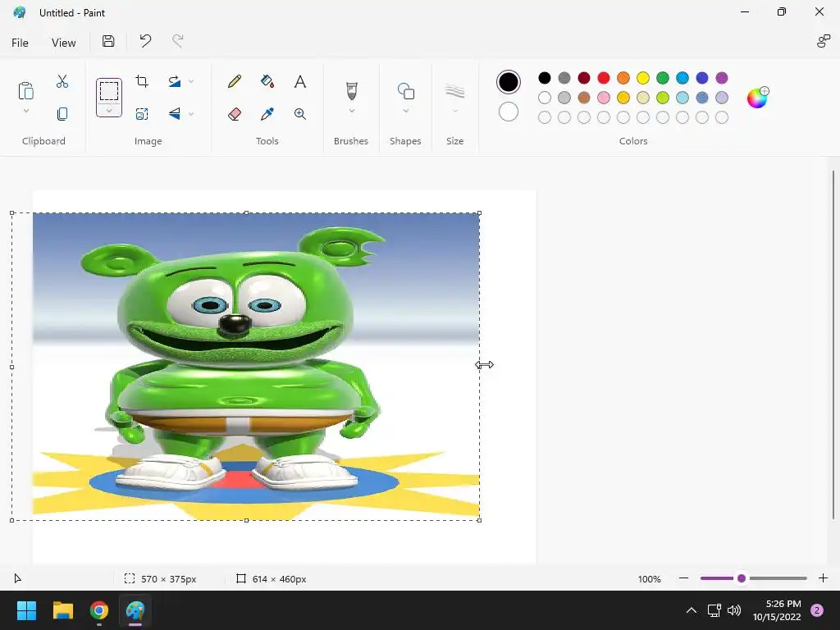Click the zoom slider handle
Screen dimensions: 840x630
(742, 578)
